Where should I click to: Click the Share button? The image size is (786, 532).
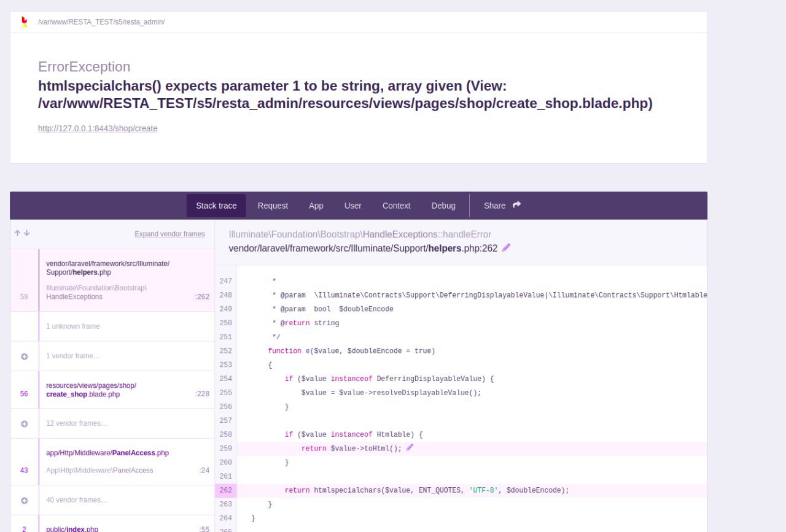502,206
